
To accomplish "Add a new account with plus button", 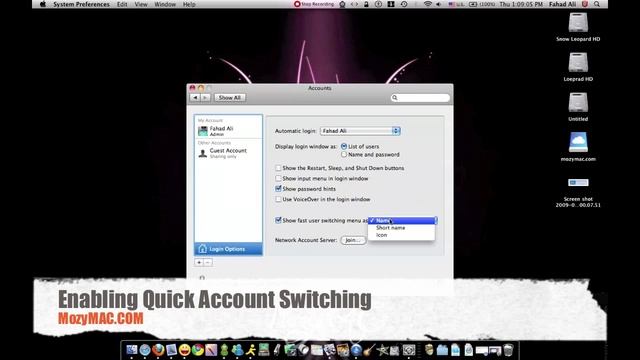I will [x=199, y=262].
